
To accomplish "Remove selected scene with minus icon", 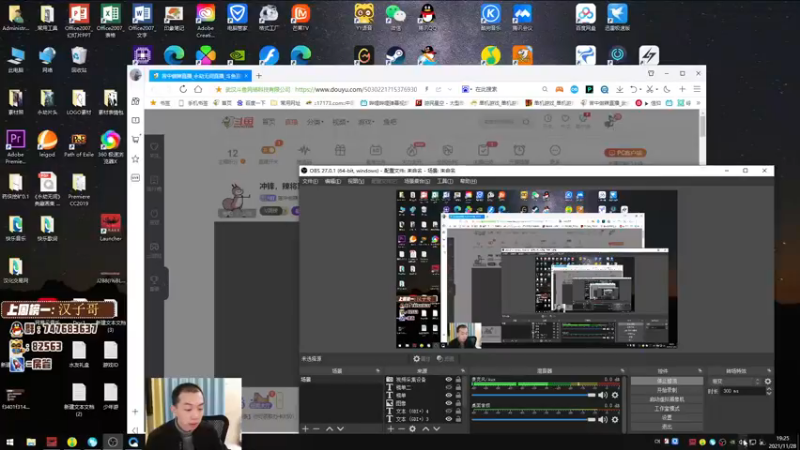I will click(316, 429).
